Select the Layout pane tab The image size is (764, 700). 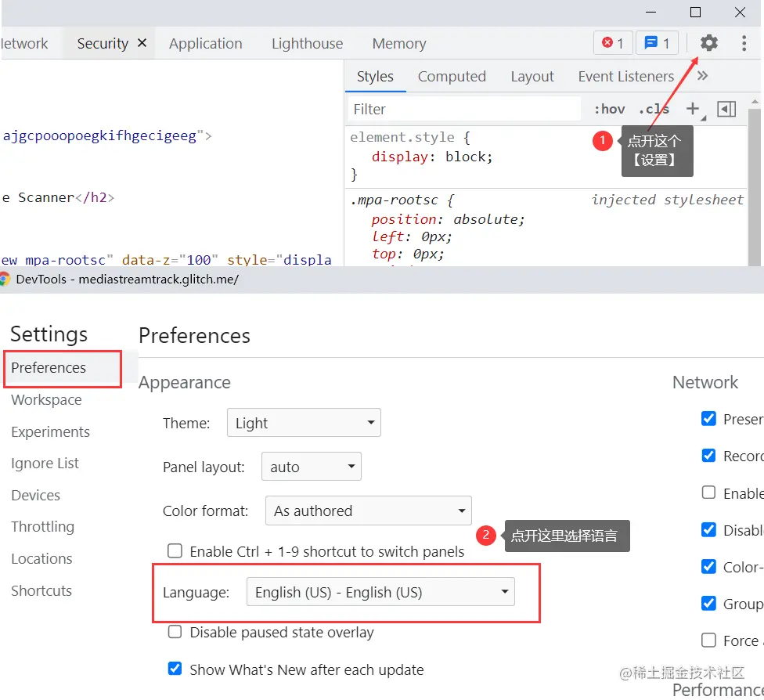click(x=532, y=77)
